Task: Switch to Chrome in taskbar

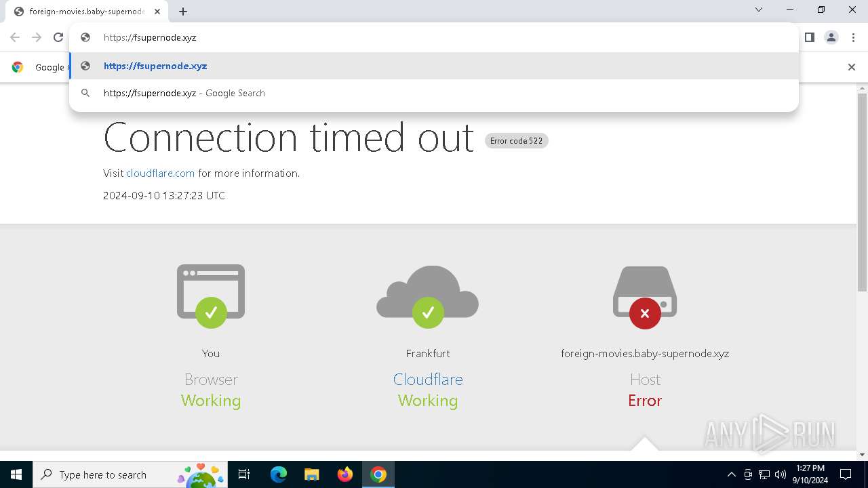Action: click(378, 474)
